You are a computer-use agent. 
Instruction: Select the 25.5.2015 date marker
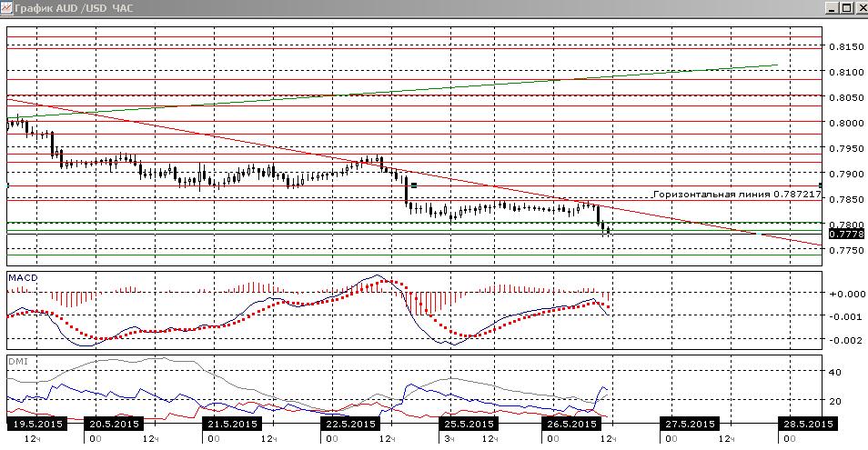click(469, 424)
